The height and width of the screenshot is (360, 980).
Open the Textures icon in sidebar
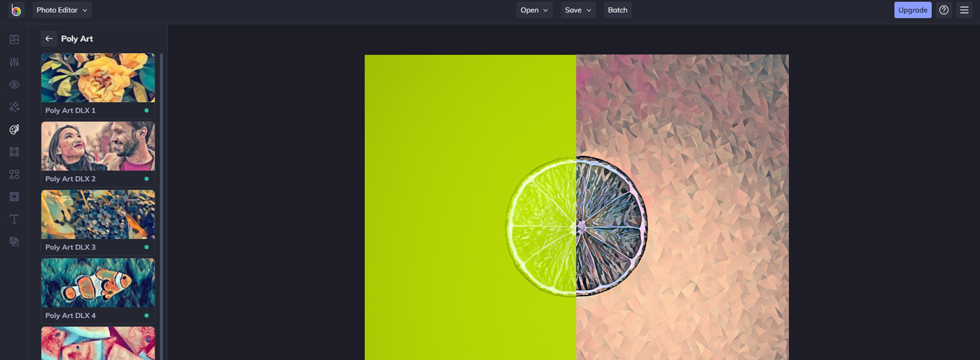coord(14,196)
